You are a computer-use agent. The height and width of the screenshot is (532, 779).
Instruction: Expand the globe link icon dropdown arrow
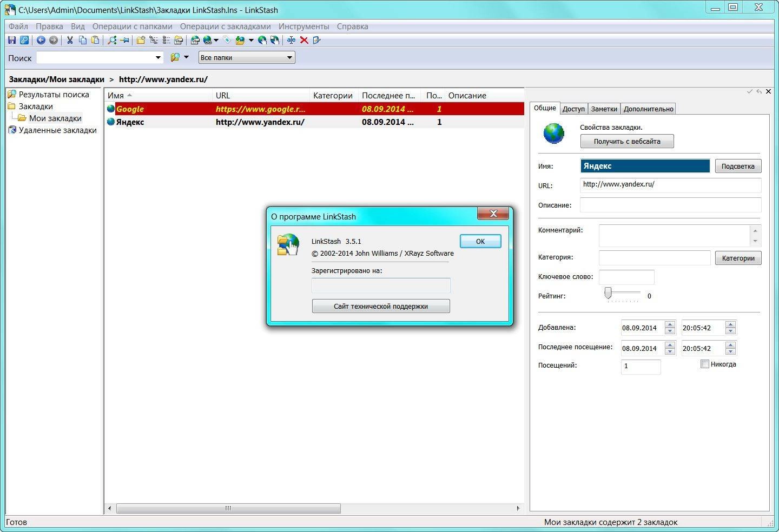(x=216, y=40)
